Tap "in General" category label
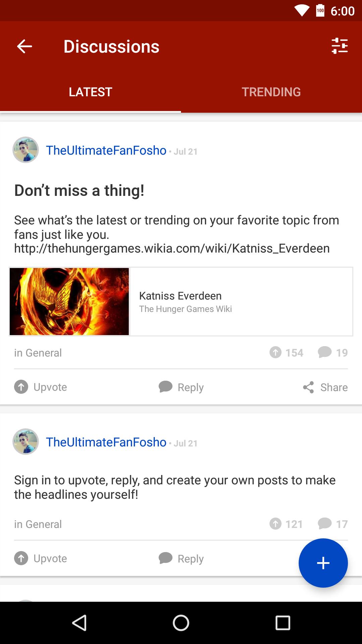The height and width of the screenshot is (644, 362). (x=38, y=353)
